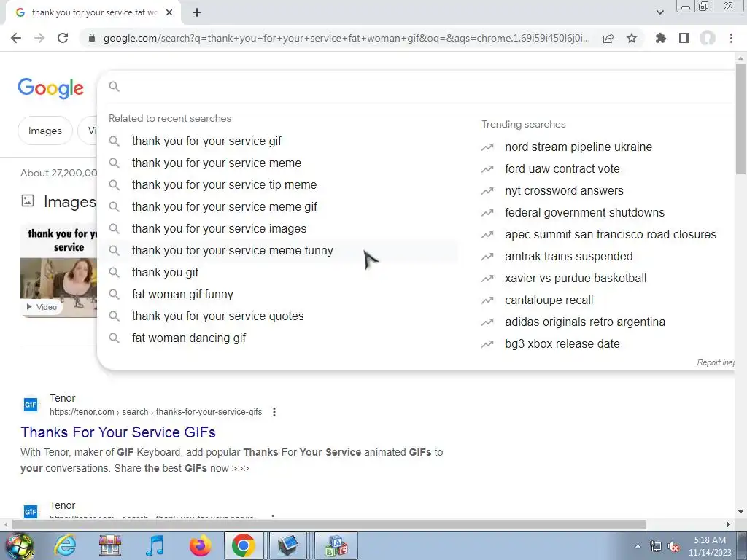
Task: Launch Firefox from the taskbar
Action: tap(200, 545)
